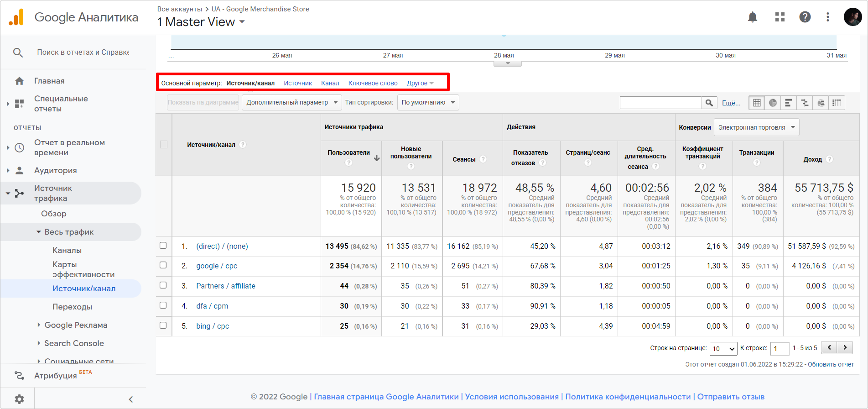Check the Partners / affiliate row checkbox
The height and width of the screenshot is (409, 868).
tap(163, 285)
